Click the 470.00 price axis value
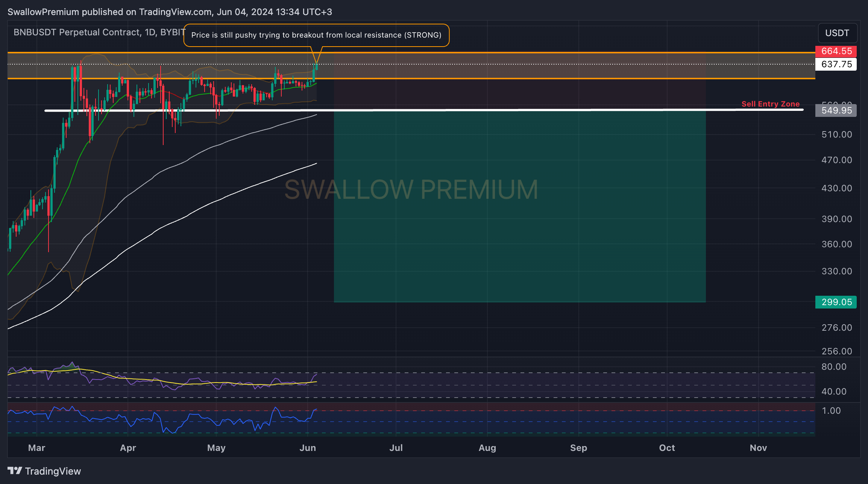This screenshot has width=868, height=484. point(837,160)
